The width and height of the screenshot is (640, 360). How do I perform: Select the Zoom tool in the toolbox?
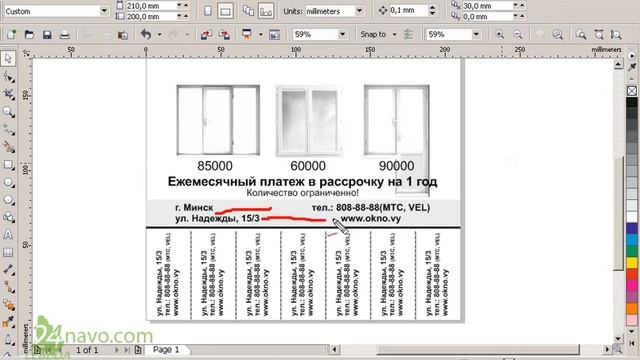8,112
